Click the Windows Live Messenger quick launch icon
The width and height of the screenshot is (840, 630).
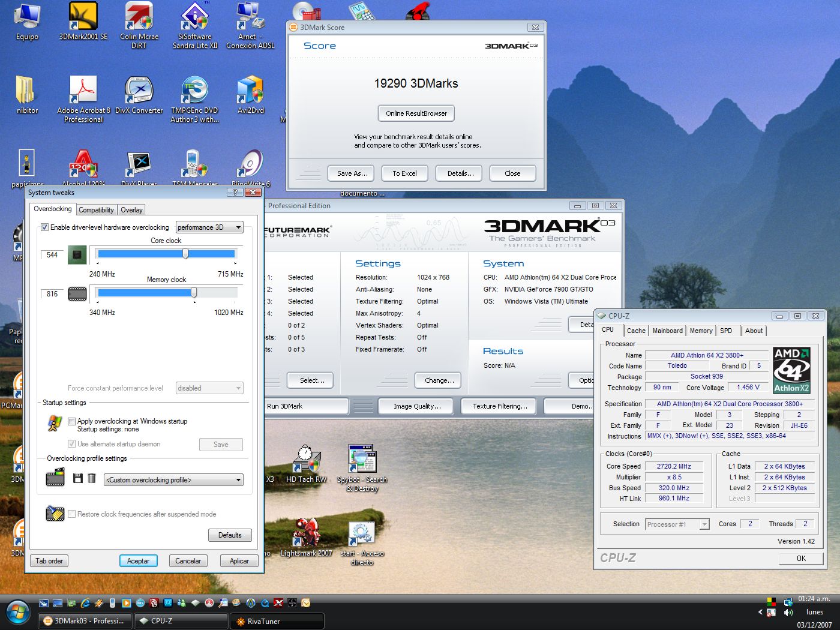pyautogui.click(x=182, y=603)
